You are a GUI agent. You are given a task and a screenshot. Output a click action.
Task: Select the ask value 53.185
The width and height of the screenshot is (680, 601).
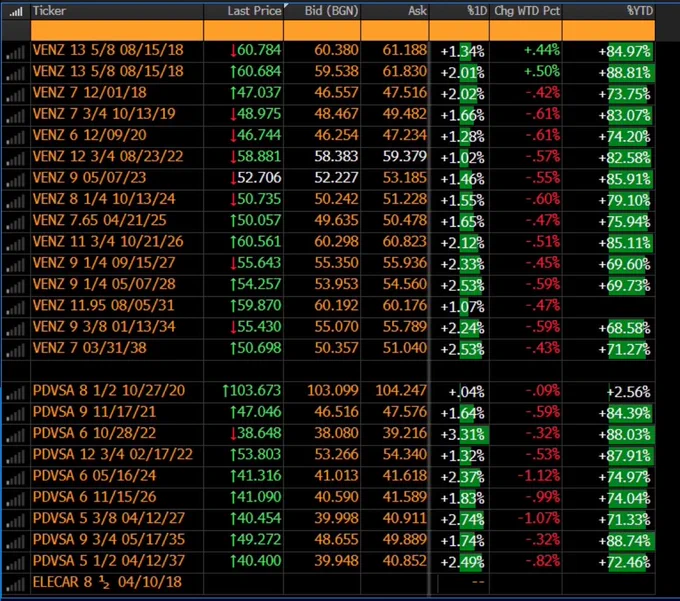[405, 178]
